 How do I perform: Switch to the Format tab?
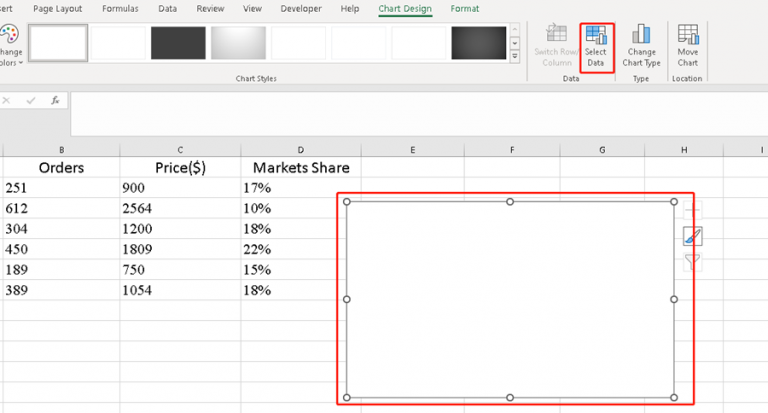[x=464, y=9]
